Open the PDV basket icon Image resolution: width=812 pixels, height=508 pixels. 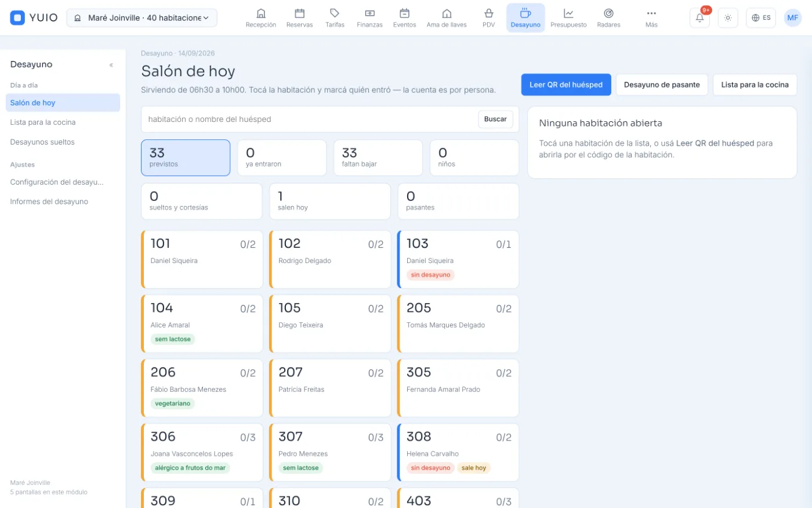(488, 18)
